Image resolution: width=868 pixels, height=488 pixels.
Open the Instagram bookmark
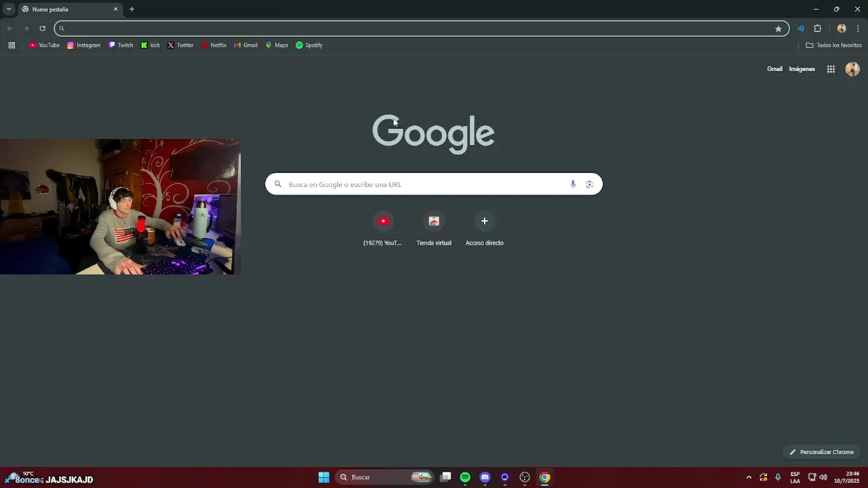83,45
